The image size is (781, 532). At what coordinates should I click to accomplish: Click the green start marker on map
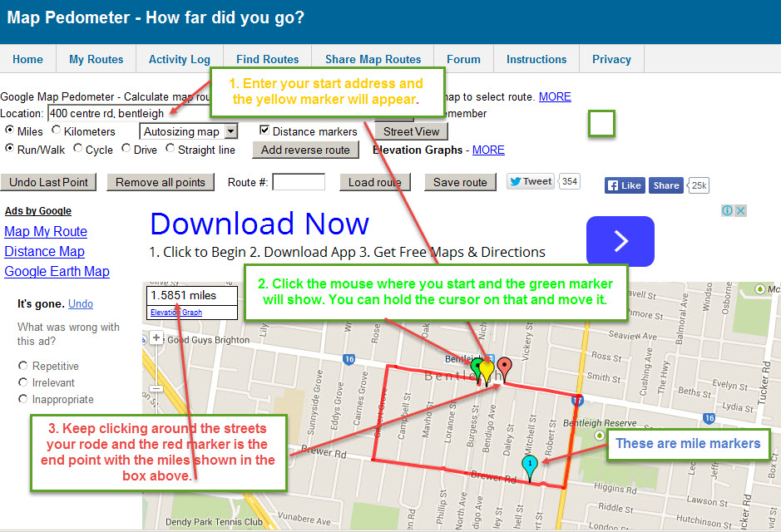477,367
